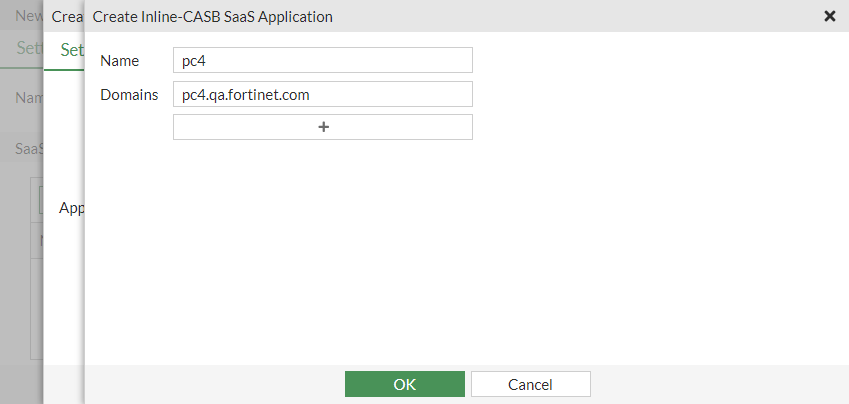Screen dimensions: 849x404
Task: Click the partially visible App label
Action: pyautogui.click(x=70, y=208)
